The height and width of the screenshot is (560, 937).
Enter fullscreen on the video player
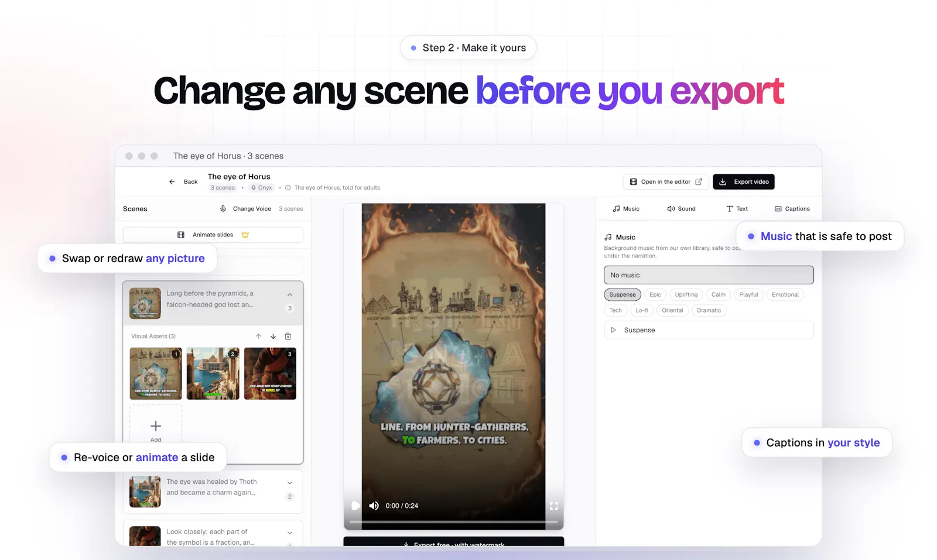coord(553,506)
